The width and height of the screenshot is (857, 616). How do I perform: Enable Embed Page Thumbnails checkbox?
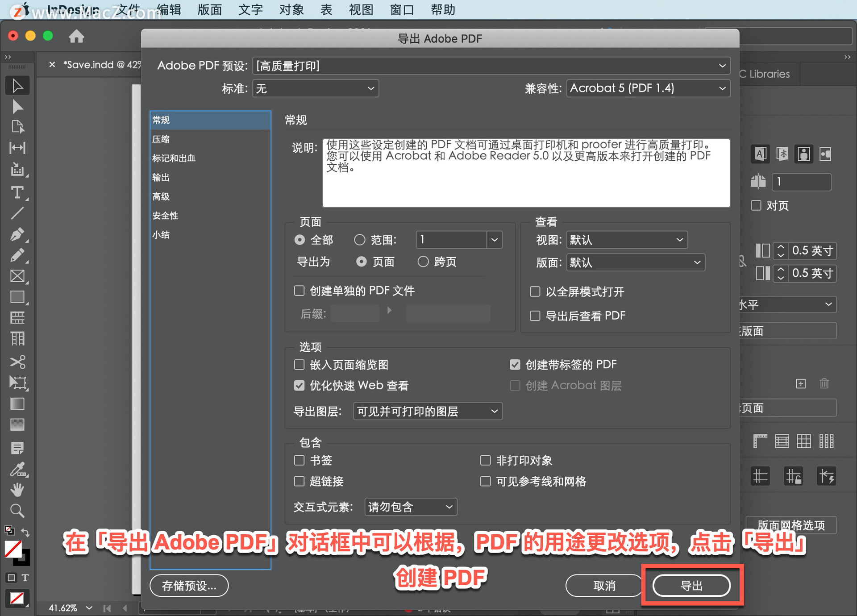pos(299,365)
